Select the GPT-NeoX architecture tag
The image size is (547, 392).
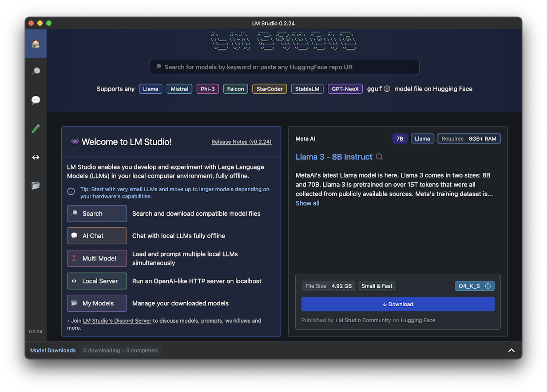click(345, 89)
